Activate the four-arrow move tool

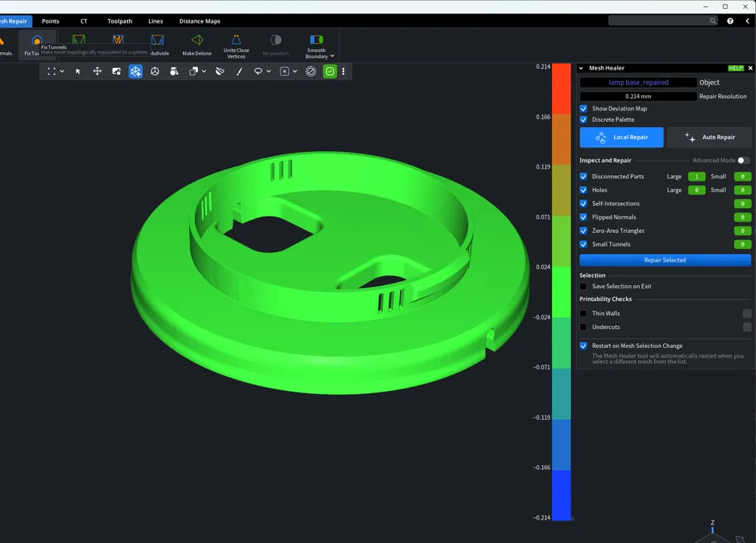tap(97, 71)
